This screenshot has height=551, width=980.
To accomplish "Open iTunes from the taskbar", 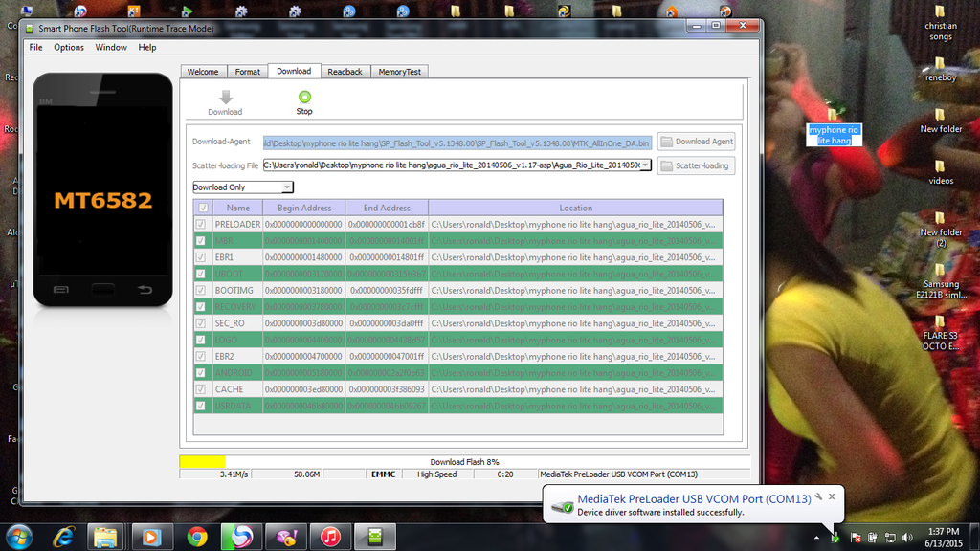I will click(x=330, y=538).
